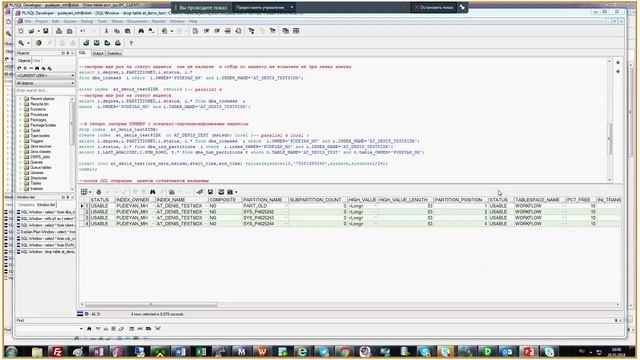
Task: Open FileZilla from the taskbar
Action: pyautogui.click(x=57, y=351)
